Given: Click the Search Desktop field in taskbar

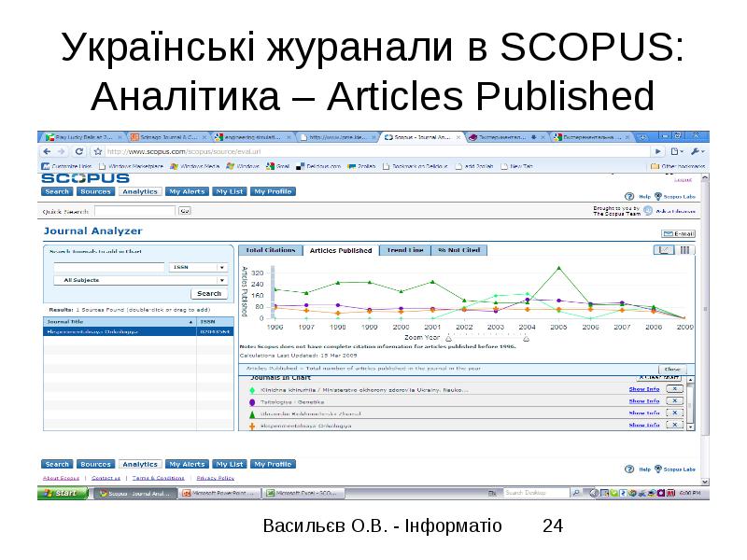Looking at the screenshot, I should point(536,493).
